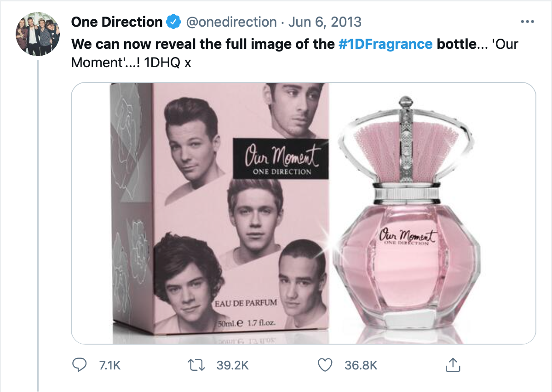Click the 7.1K replies count
Image resolution: width=552 pixels, height=392 pixels.
coord(110,366)
